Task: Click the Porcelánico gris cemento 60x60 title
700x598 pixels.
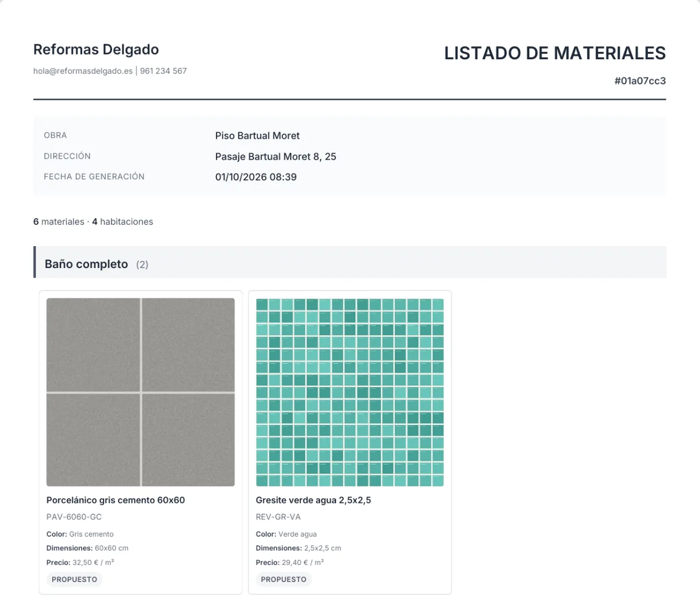Action: pyautogui.click(x=115, y=500)
